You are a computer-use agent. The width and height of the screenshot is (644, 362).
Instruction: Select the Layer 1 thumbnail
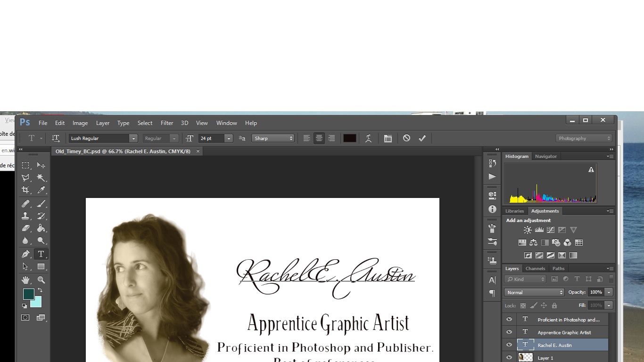[525, 358]
